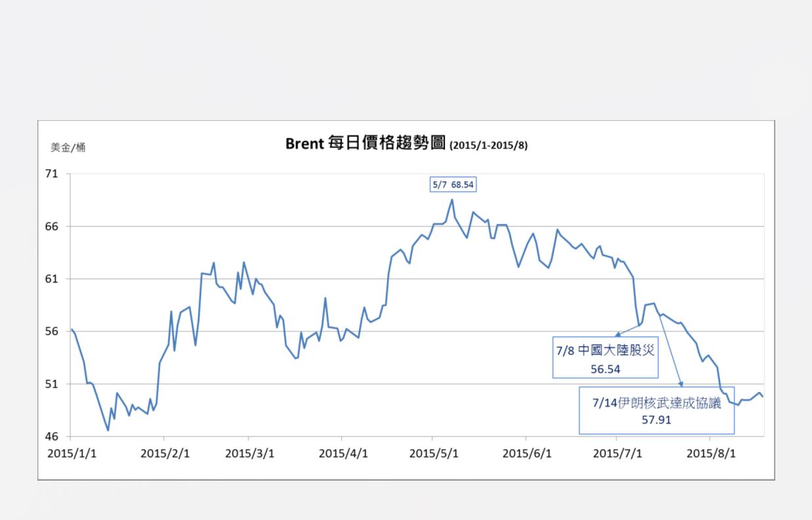Click the 61 y-axis tick label
812x520 pixels.
(52, 279)
